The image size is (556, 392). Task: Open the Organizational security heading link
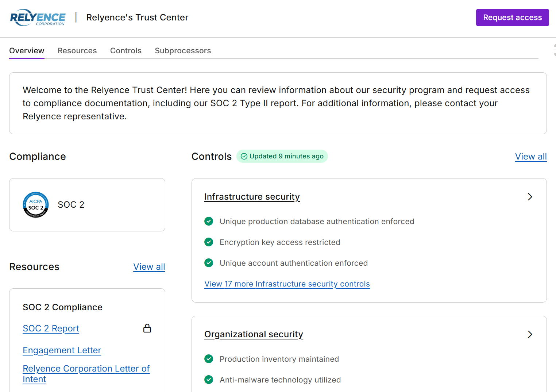pos(254,334)
